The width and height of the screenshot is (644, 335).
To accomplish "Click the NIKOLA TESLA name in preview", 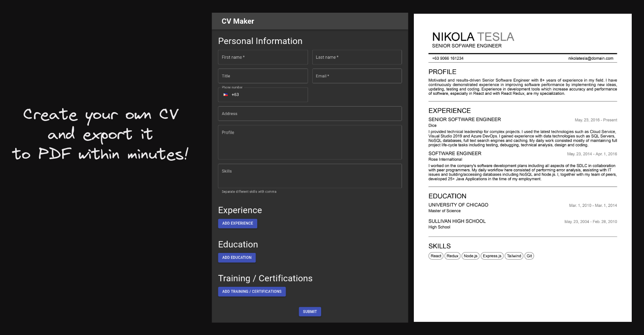I will click(473, 37).
